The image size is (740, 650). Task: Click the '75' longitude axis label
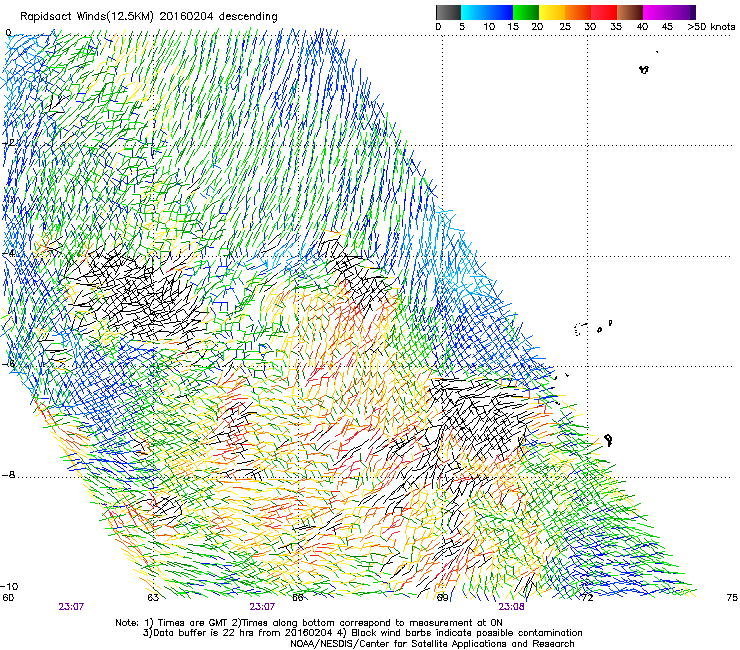[x=732, y=598]
